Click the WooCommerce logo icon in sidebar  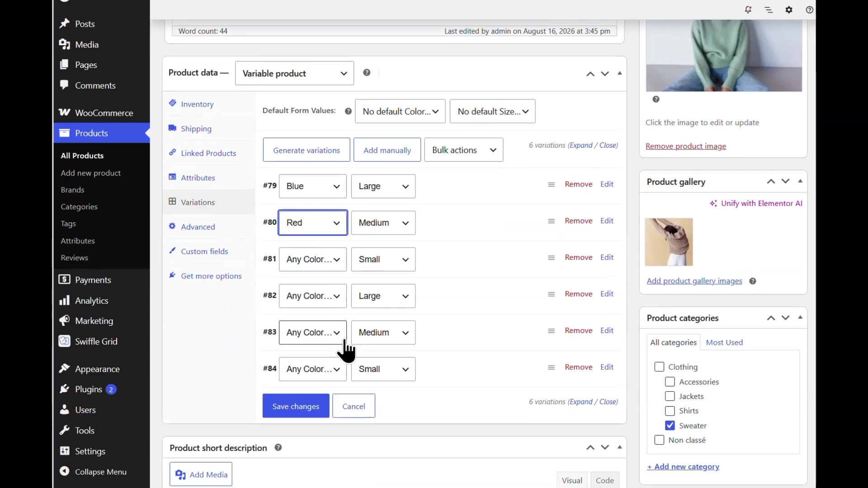tap(64, 113)
